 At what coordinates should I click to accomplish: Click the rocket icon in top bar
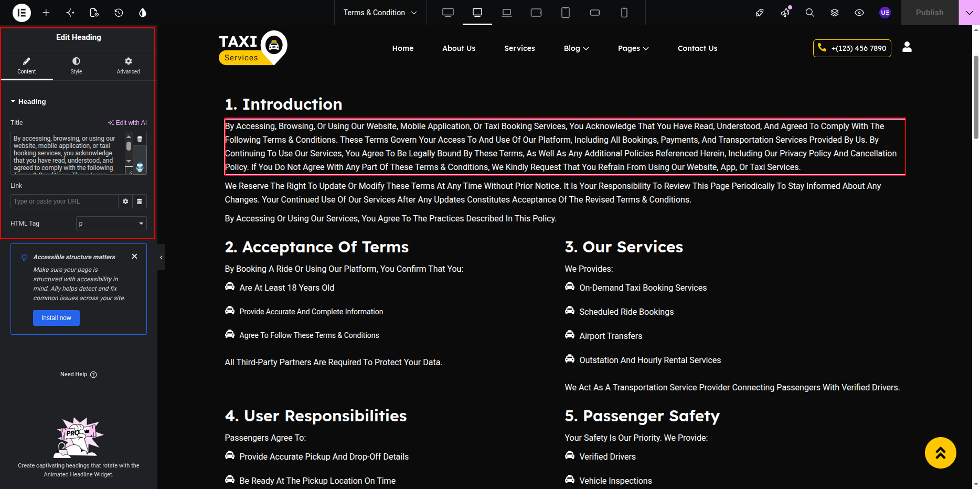(759, 13)
